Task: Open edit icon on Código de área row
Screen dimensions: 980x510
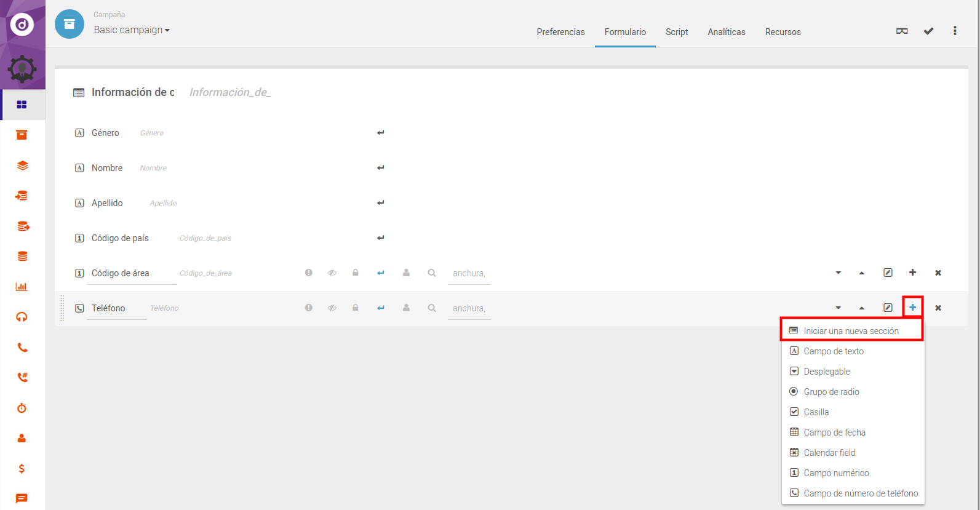Action: point(888,273)
